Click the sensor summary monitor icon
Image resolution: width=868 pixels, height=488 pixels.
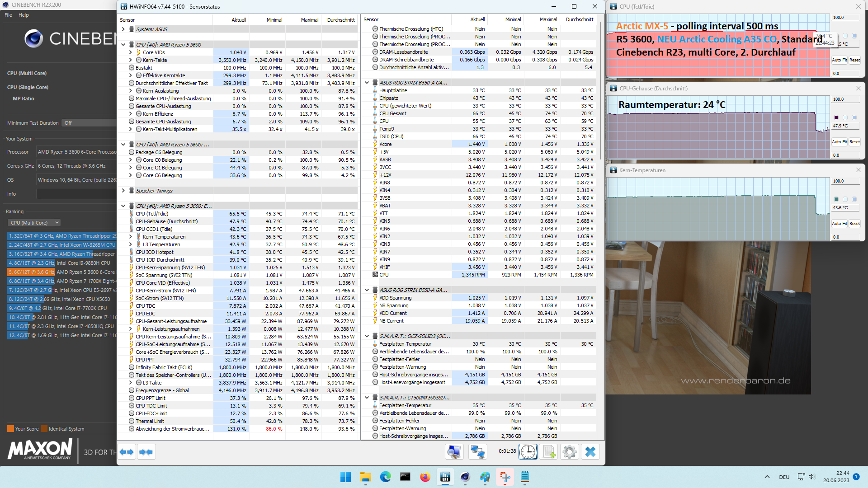pyautogui.click(x=454, y=452)
